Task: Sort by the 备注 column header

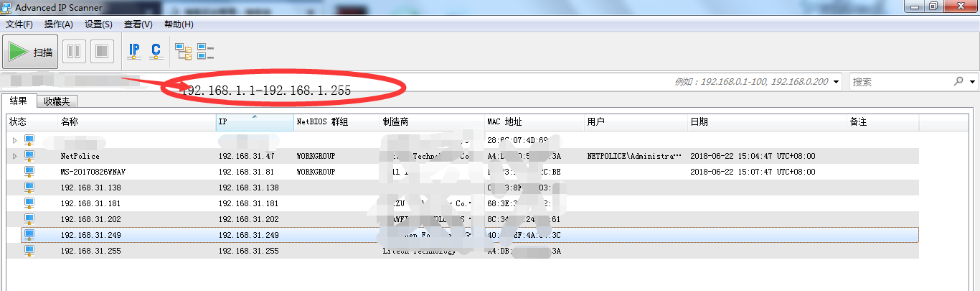Action: point(882,122)
